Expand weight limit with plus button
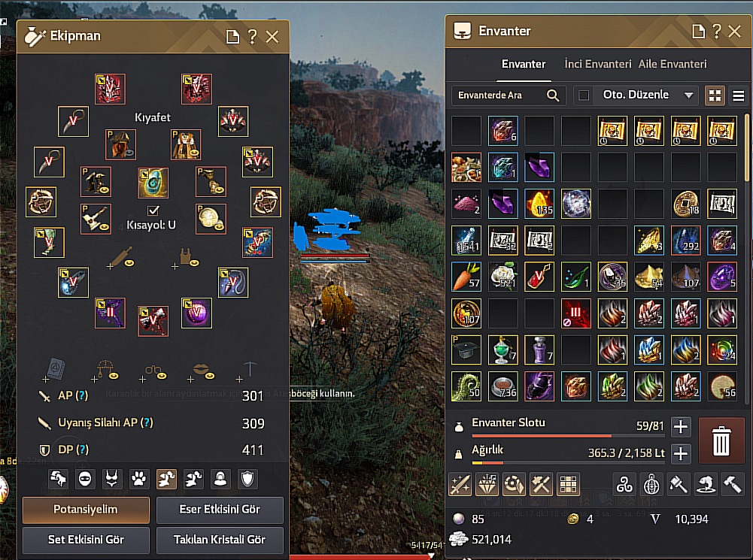This screenshot has height=560, width=753. [680, 453]
